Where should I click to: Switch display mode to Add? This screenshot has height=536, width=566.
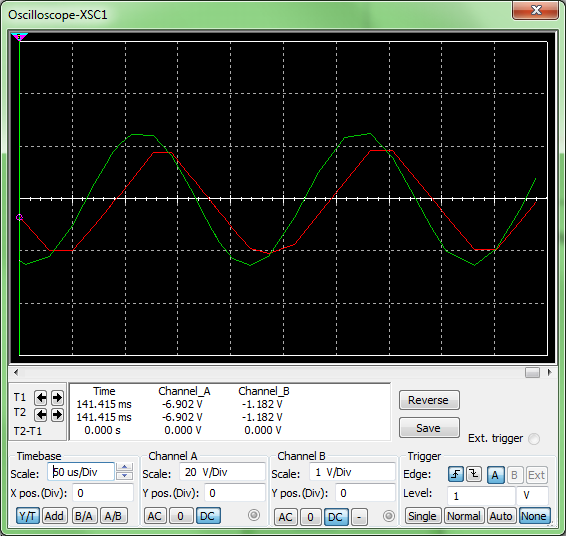tap(54, 516)
